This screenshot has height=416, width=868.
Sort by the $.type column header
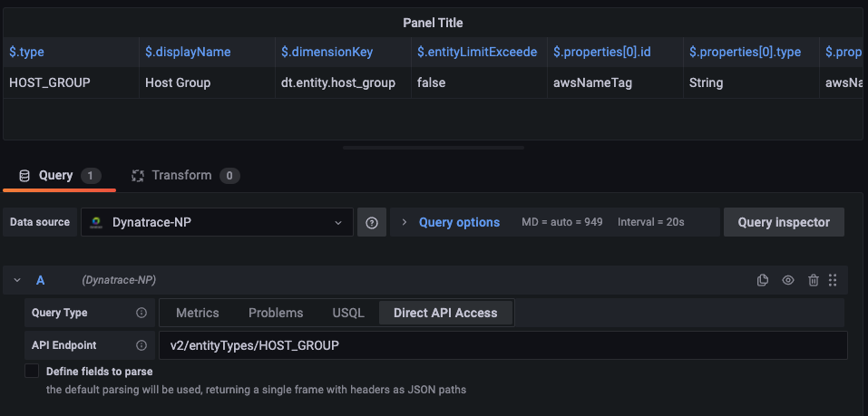(x=71, y=52)
